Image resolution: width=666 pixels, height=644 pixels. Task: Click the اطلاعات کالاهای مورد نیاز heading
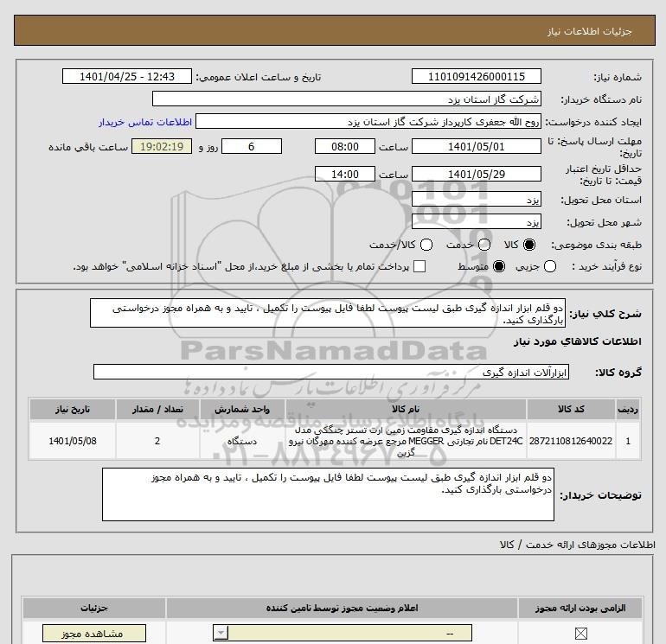click(578, 341)
